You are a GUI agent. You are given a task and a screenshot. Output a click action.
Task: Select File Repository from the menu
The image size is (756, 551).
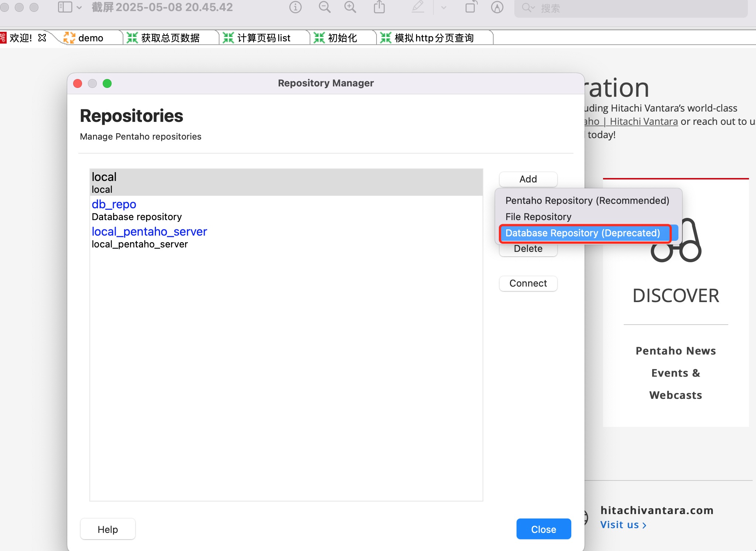point(538,217)
